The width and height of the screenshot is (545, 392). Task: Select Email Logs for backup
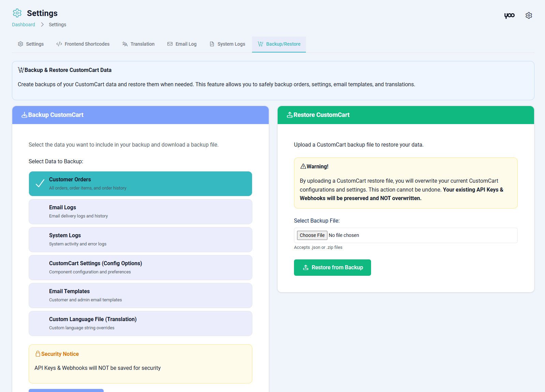(x=140, y=212)
